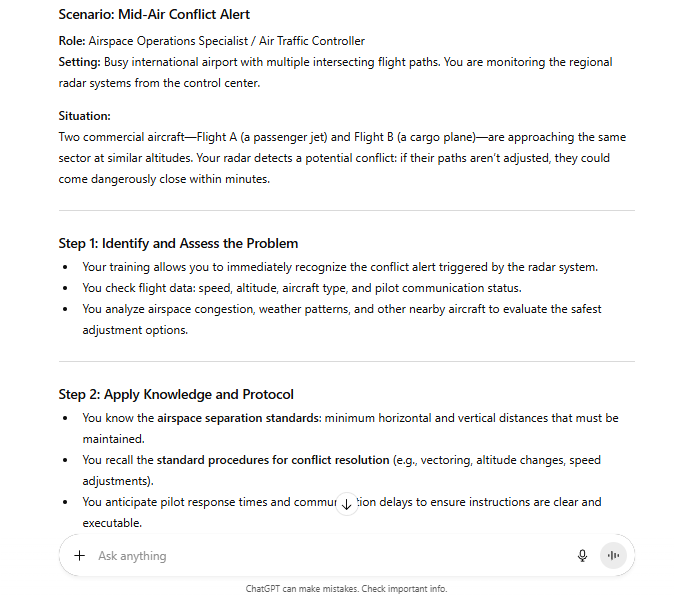Image resolution: width=674 pixels, height=595 pixels.
Task: Click the "Step 1: Identify and Assess the Problem" heading
Action: (x=178, y=243)
